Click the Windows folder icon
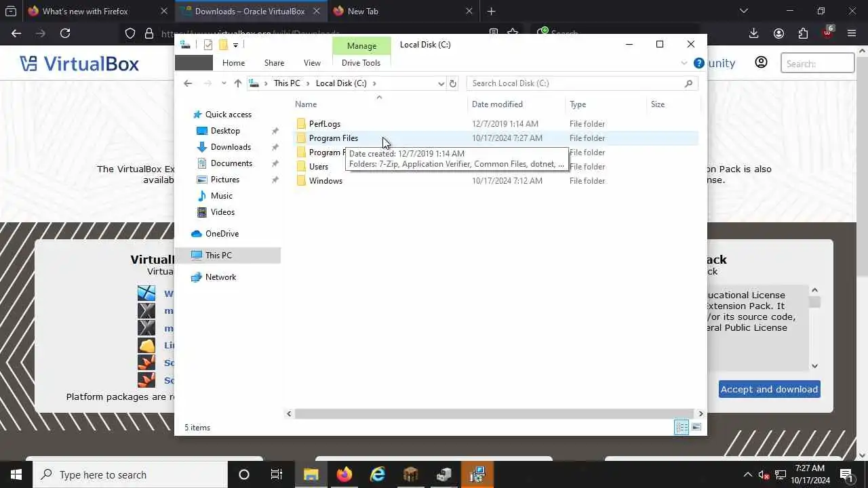Viewport: 868px width, 488px height. (x=301, y=181)
